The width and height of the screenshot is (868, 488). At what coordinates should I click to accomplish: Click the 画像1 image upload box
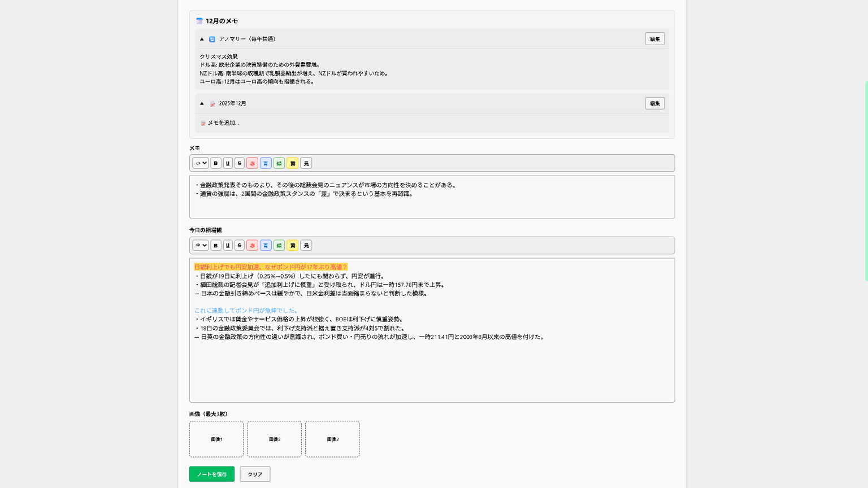coord(216,439)
